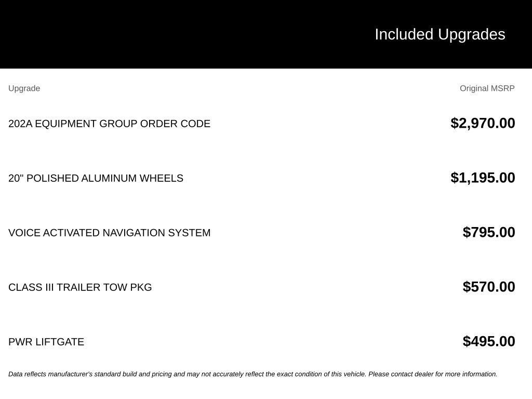This screenshot has width=532, height=399.
Task: Click the word 'Upgrades' in the title
Action: [x=472, y=35]
